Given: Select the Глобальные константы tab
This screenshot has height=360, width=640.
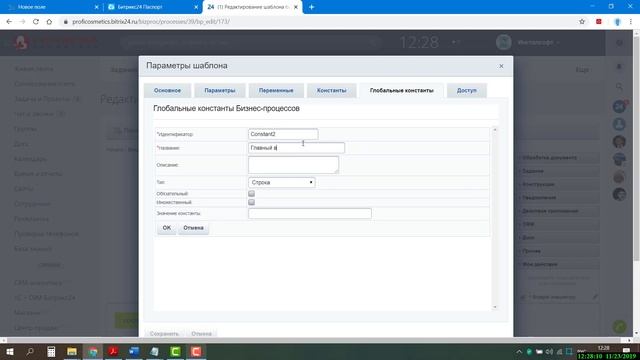Looking at the screenshot, I should 402,90.
